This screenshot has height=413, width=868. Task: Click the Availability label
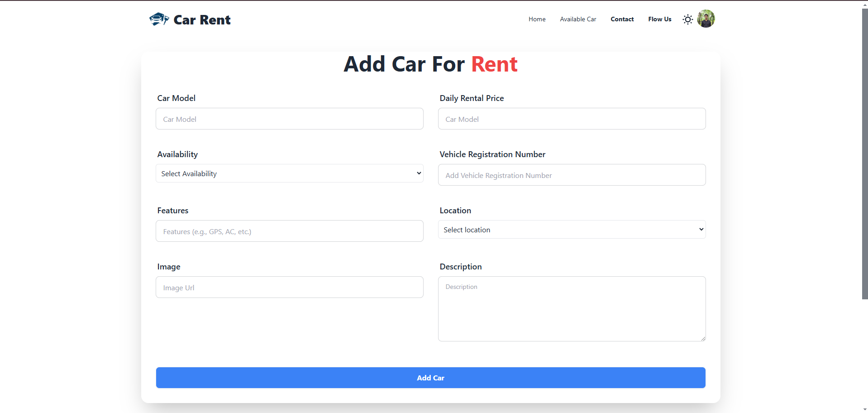[x=177, y=154]
